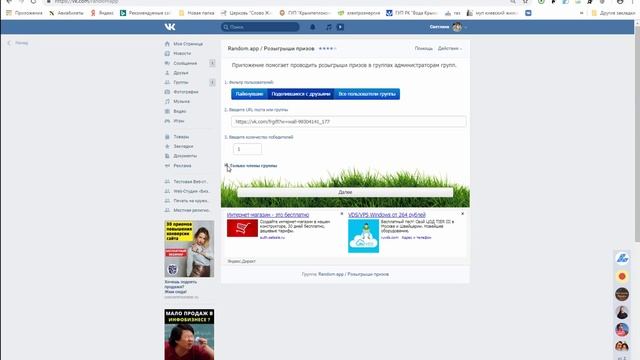640x360 pixels.
Task: Open the Помощь link
Action: click(x=423, y=49)
